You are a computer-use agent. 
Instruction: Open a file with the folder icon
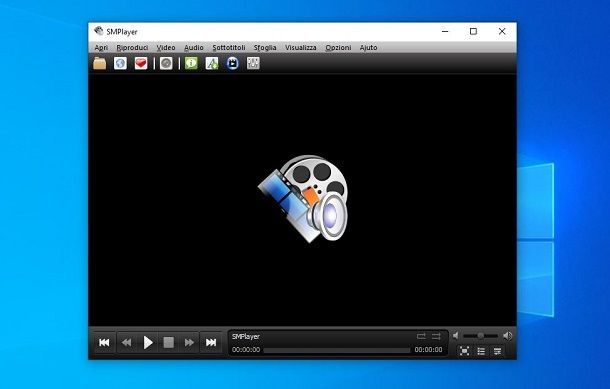tap(100, 63)
